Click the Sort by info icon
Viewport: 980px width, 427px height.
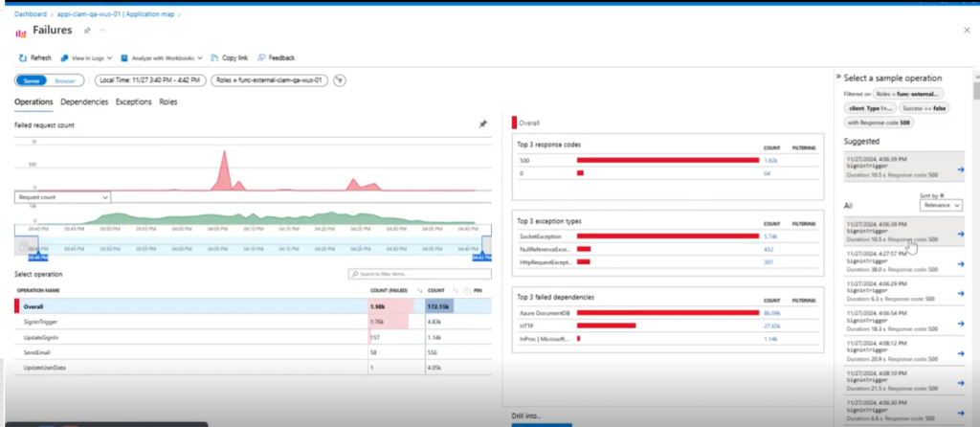942,195
